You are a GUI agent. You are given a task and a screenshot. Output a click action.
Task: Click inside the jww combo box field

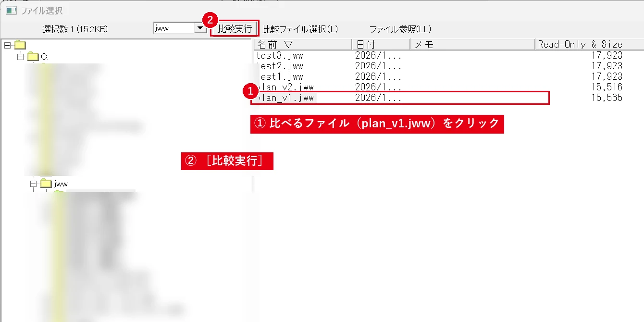[174, 28]
